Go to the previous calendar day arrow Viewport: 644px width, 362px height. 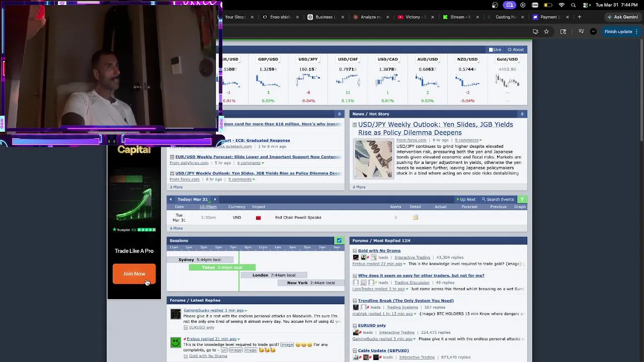pyautogui.click(x=171, y=200)
